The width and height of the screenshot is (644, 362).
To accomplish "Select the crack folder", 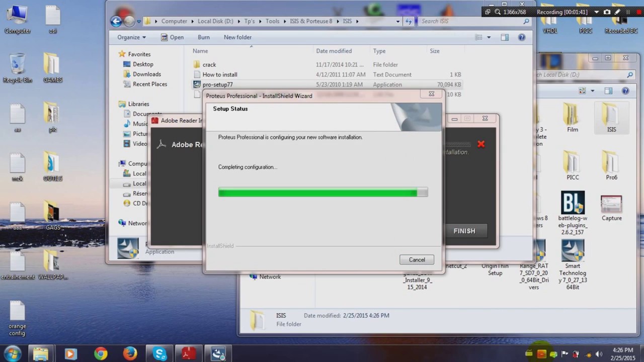I will pyautogui.click(x=209, y=65).
